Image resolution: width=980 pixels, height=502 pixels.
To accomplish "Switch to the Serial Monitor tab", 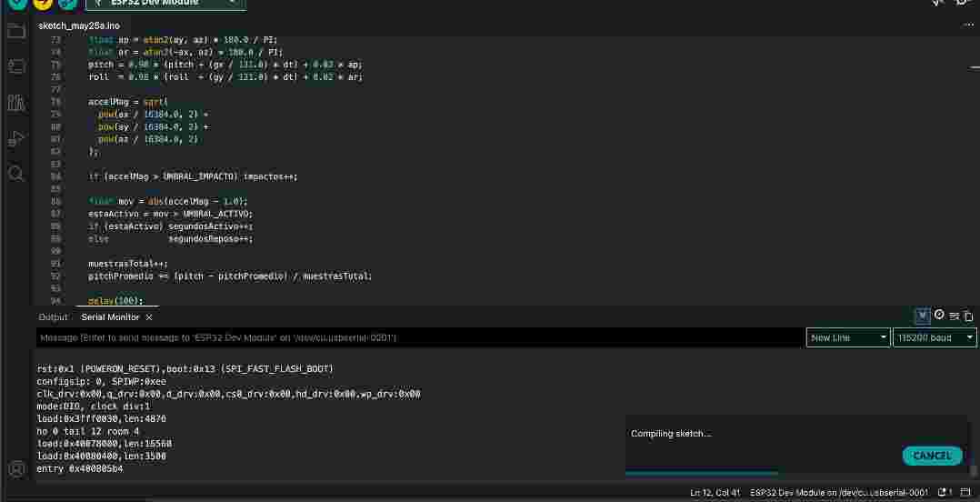I will click(110, 317).
